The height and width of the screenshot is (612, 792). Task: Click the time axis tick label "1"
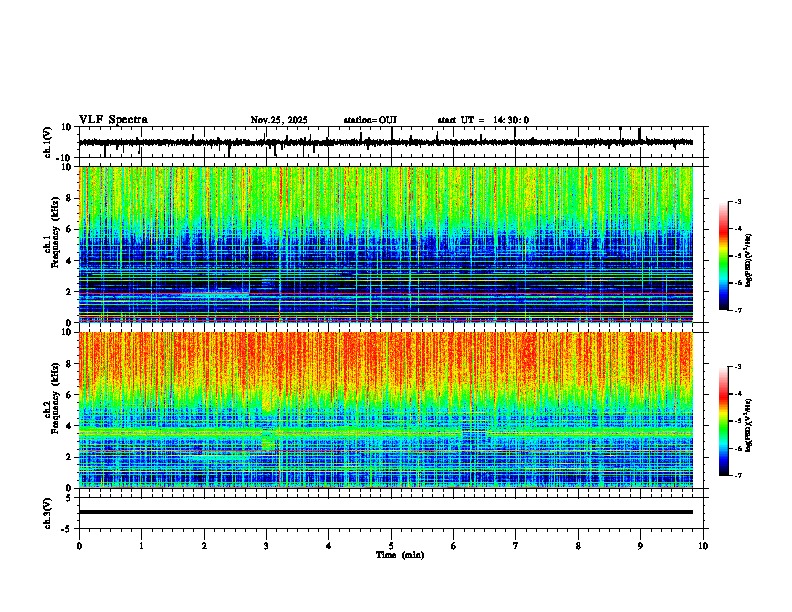[141, 546]
